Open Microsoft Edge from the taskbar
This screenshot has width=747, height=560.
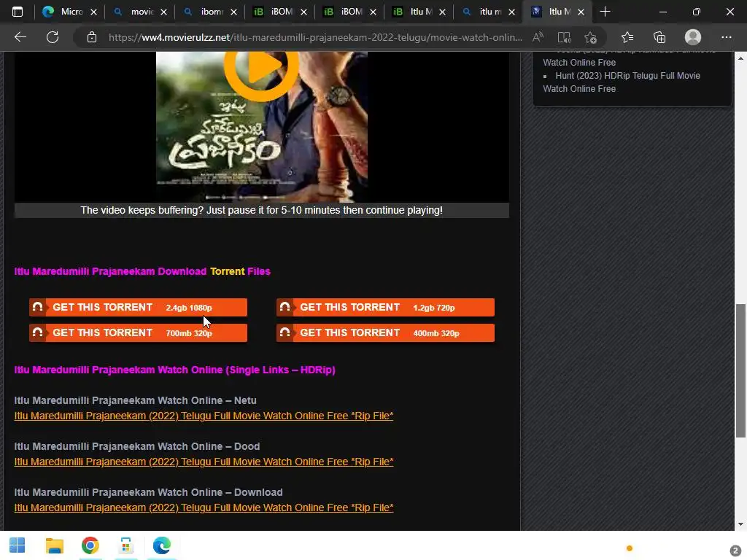click(x=161, y=545)
